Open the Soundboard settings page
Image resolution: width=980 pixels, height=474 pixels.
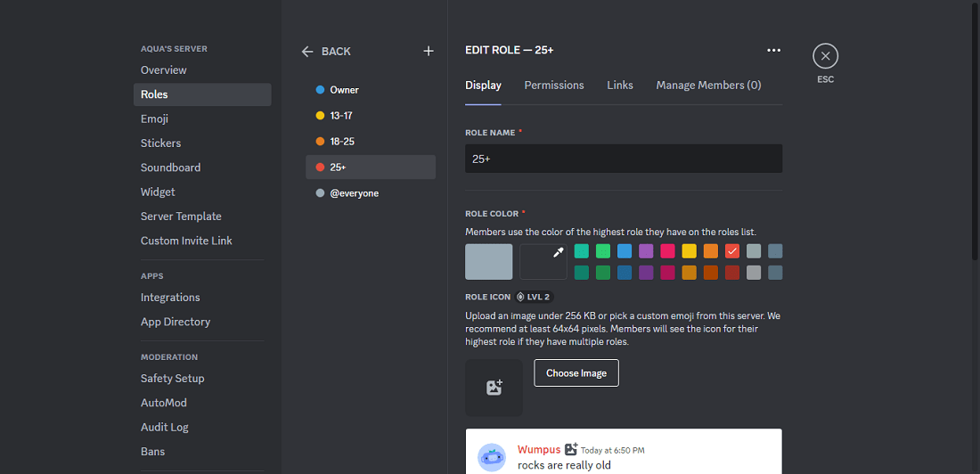tap(202, 168)
